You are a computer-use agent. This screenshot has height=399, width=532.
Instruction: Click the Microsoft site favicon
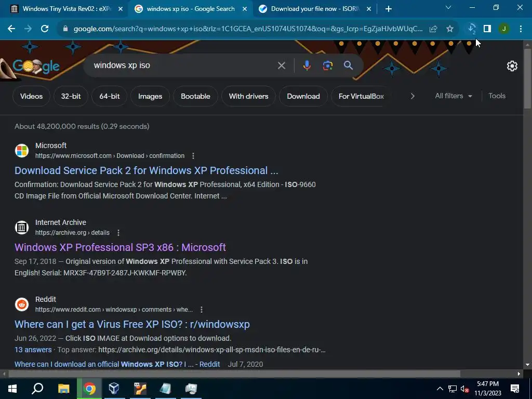click(x=22, y=150)
